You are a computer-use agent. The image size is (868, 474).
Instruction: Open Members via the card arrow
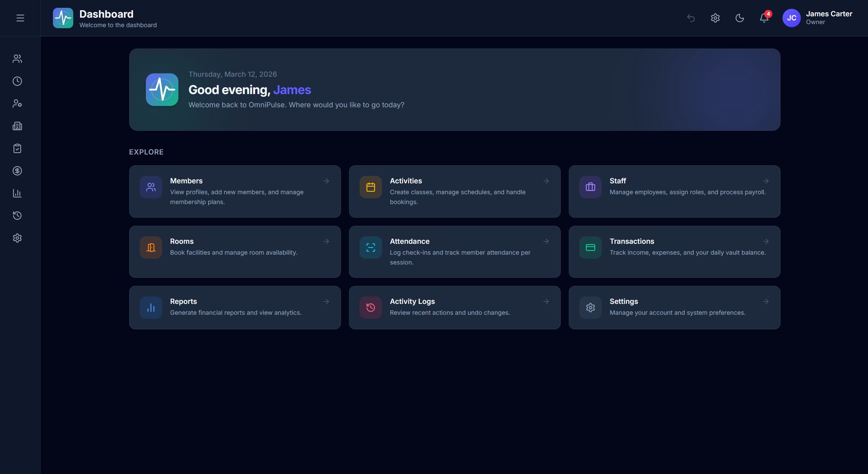(x=326, y=181)
